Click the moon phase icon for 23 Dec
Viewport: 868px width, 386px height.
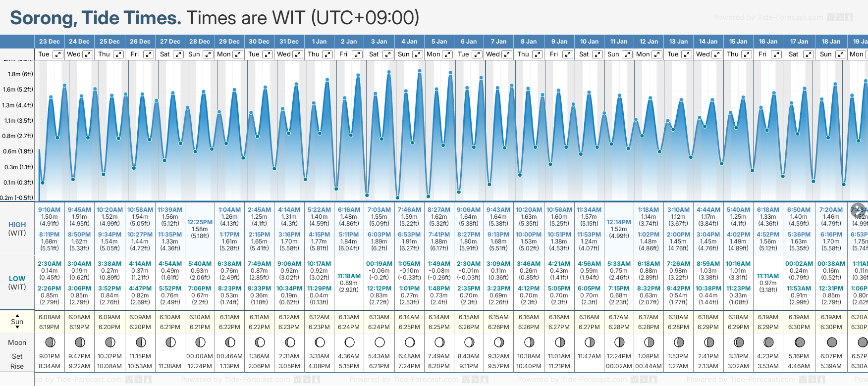[x=50, y=342]
